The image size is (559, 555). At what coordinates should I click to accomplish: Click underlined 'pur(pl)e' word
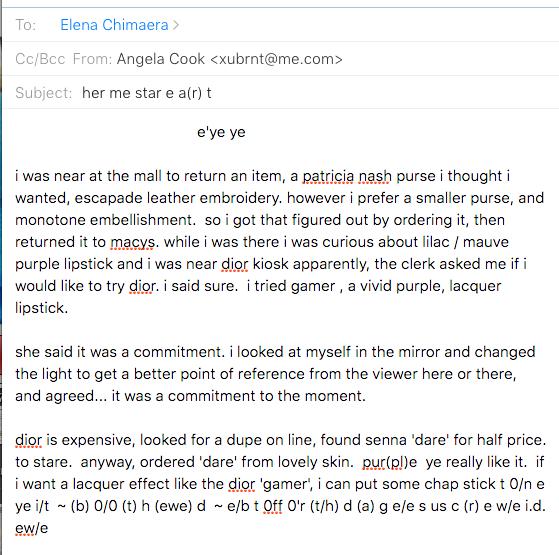[390, 462]
